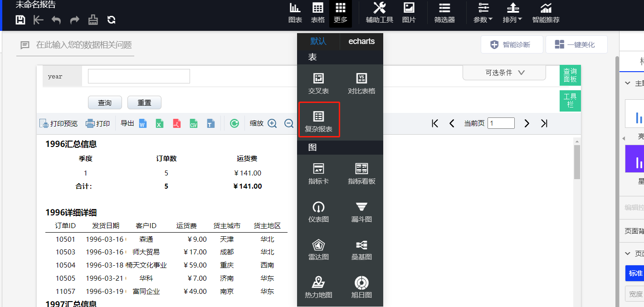644x307 pixels.
Task: Click the current page number input field
Action: click(x=501, y=123)
